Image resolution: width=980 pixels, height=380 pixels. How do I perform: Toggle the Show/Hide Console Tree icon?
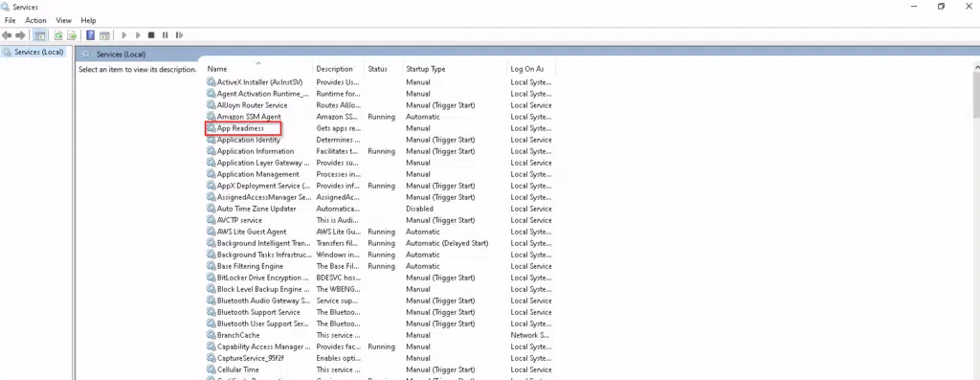[40, 35]
